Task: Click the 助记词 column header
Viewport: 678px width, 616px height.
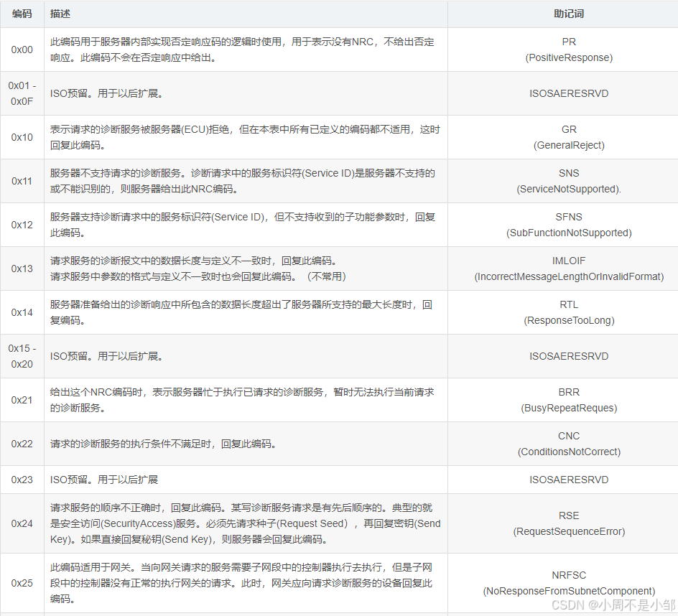Action: 570,13
